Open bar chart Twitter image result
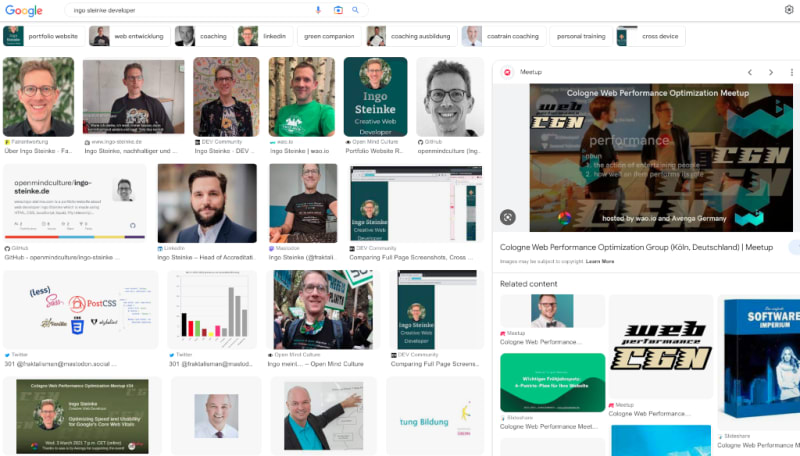 tap(213, 310)
